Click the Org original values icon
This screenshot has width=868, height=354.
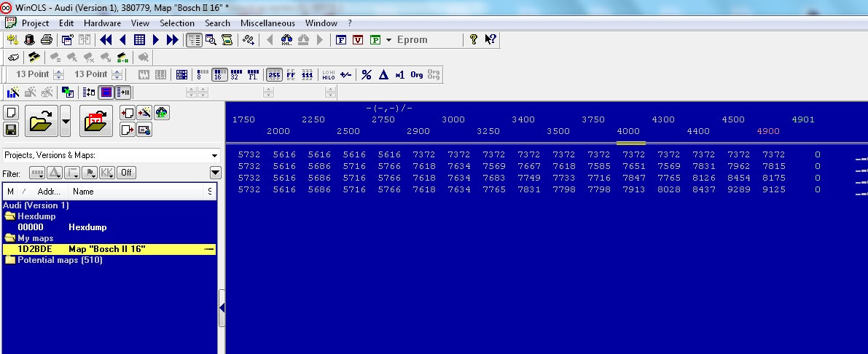click(417, 74)
